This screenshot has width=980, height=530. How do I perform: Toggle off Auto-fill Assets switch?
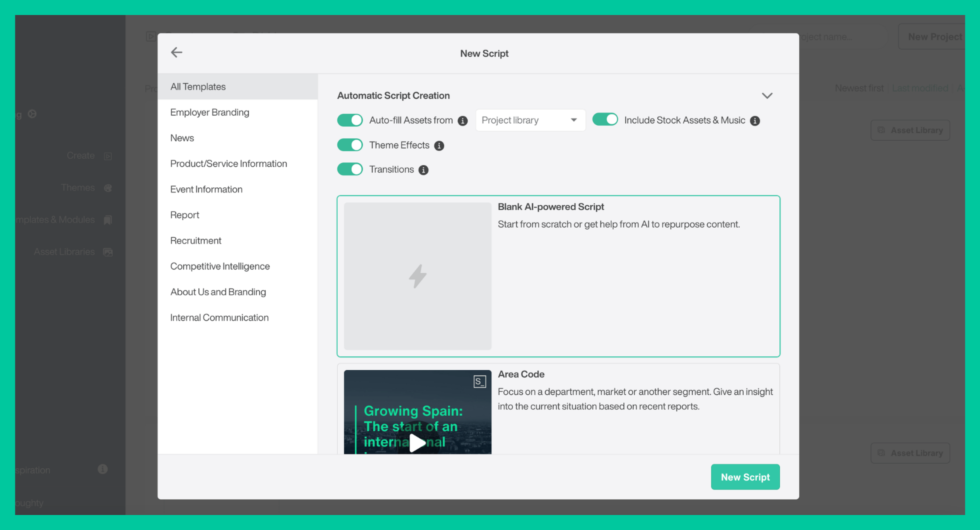tap(350, 120)
